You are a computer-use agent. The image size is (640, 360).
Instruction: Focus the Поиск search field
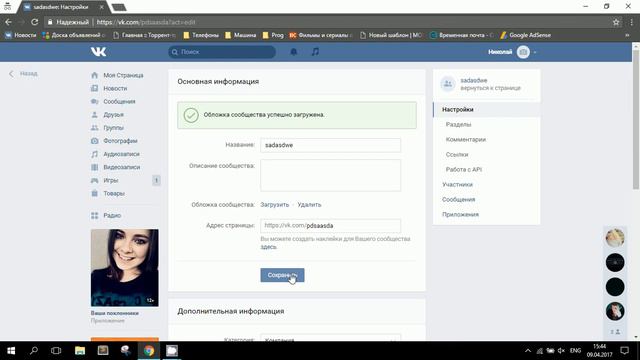click(222, 52)
